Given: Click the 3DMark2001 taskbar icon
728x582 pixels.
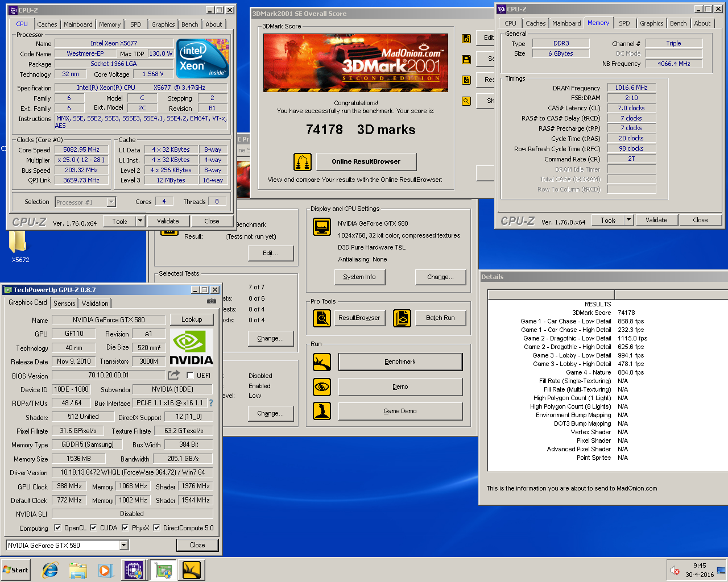Looking at the screenshot, I should [192, 570].
